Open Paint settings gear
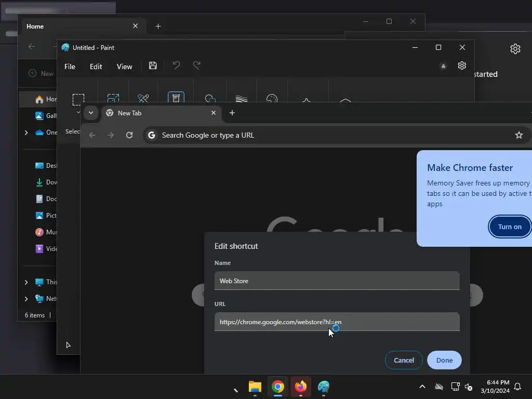The height and width of the screenshot is (399, 532). pyautogui.click(x=462, y=65)
